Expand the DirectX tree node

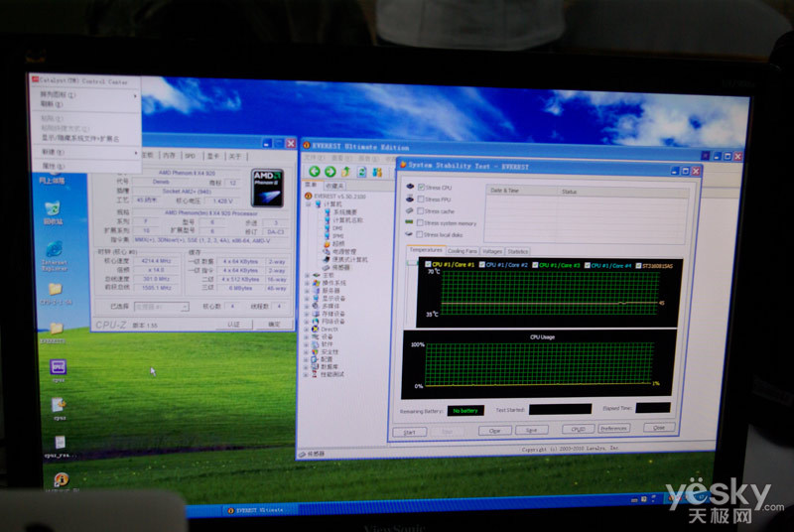point(307,329)
